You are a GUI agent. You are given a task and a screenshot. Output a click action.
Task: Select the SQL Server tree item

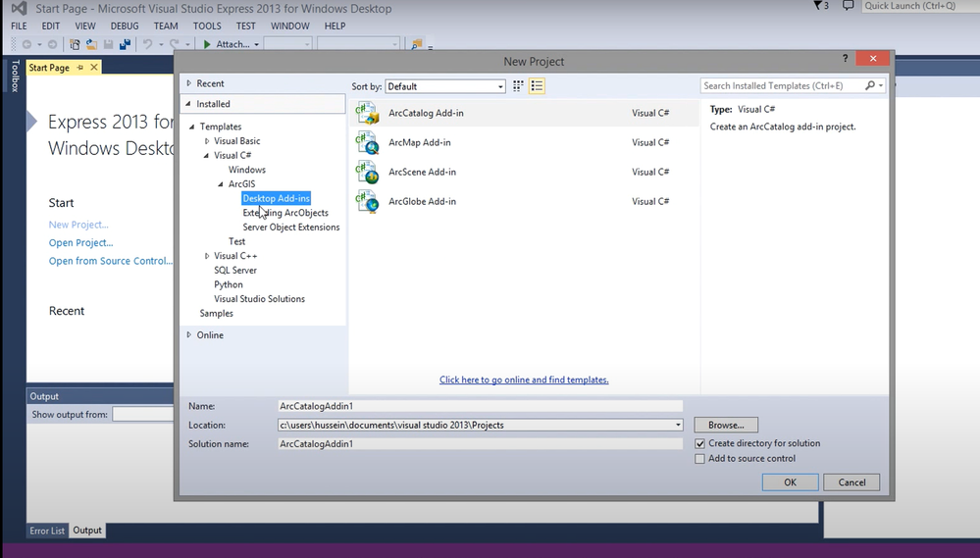point(235,271)
